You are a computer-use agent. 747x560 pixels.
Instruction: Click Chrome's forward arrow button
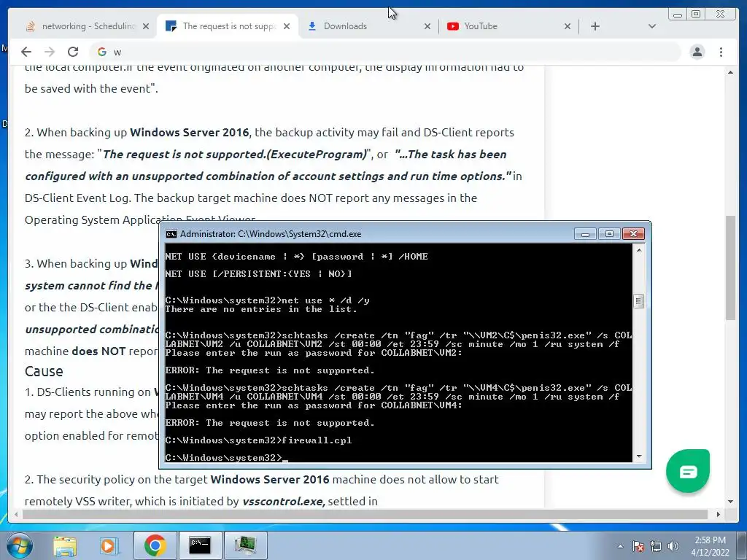tap(50, 52)
